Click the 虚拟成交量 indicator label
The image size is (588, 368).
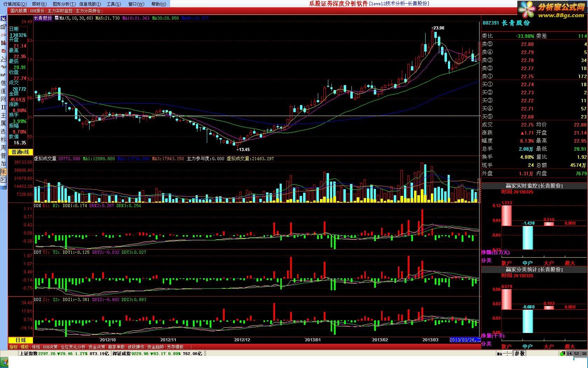pyautogui.click(x=45, y=159)
